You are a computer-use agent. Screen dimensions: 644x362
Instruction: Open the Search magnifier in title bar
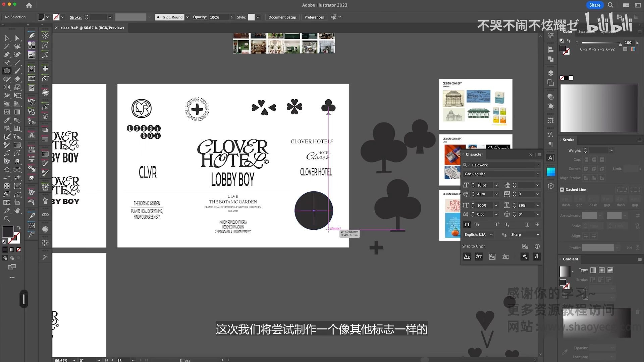(x=610, y=5)
